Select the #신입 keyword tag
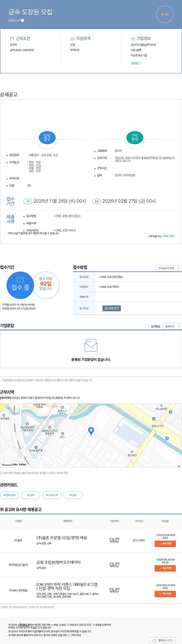Viewport: 182px width, 644px height. point(73,495)
